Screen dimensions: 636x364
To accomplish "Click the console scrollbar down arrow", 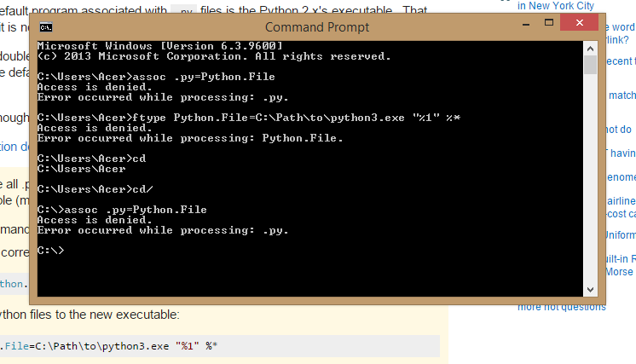I will (x=590, y=290).
